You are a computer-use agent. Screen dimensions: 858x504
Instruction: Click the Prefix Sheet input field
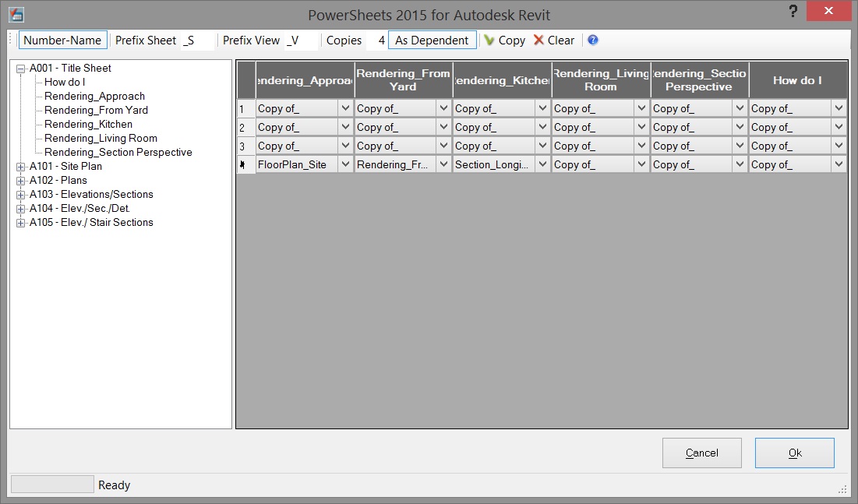(197, 41)
